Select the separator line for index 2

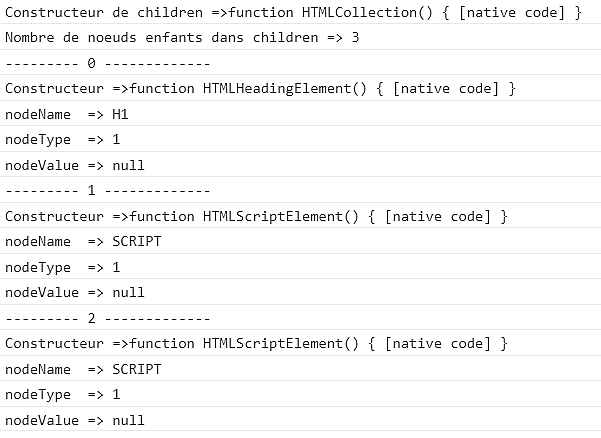300,318
